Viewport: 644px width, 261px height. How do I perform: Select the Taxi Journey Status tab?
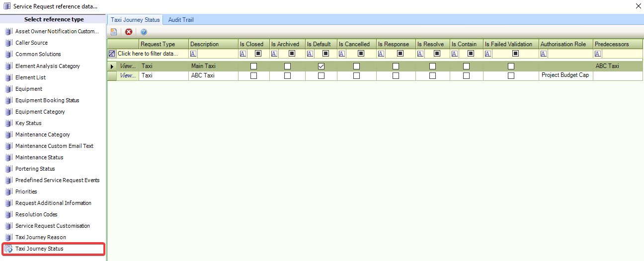click(x=135, y=20)
